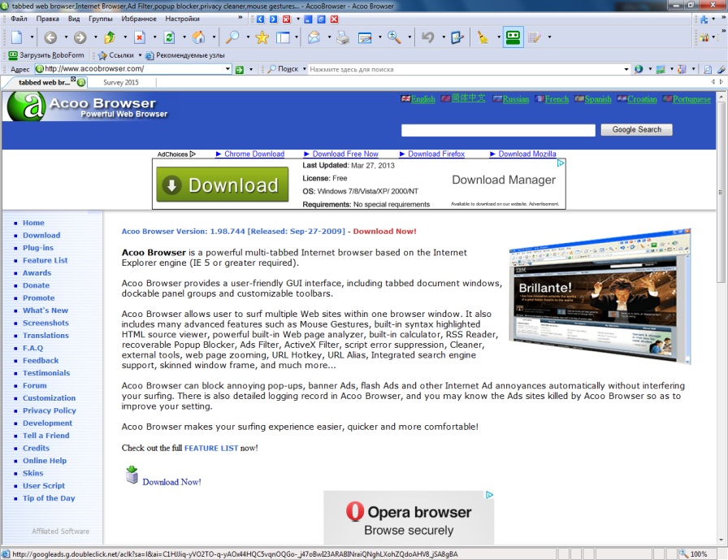Image resolution: width=728 pixels, height=560 pixels.
Task: Run the Cleaner broom icon
Action: [x=483, y=37]
